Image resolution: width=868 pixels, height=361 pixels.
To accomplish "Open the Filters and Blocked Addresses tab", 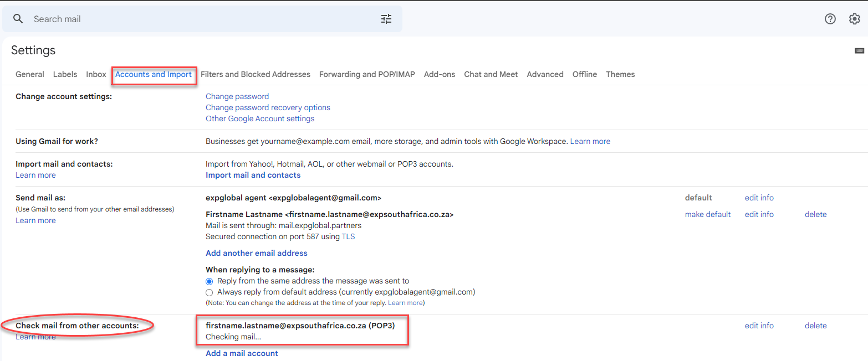I will tap(256, 74).
